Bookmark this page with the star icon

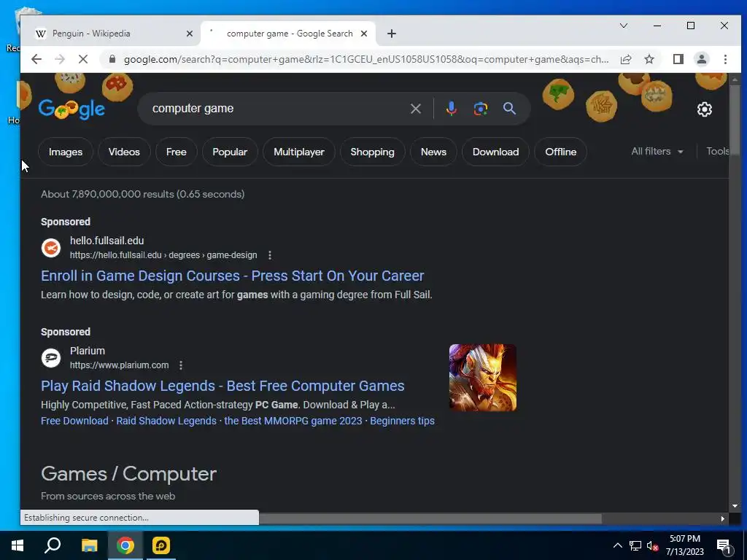[x=649, y=59]
